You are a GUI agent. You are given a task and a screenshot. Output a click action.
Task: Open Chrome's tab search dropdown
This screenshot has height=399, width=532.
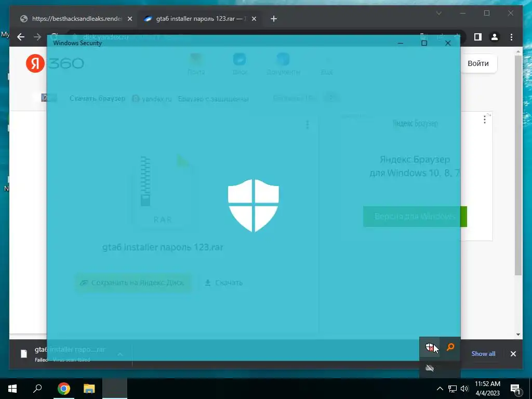pos(438,14)
